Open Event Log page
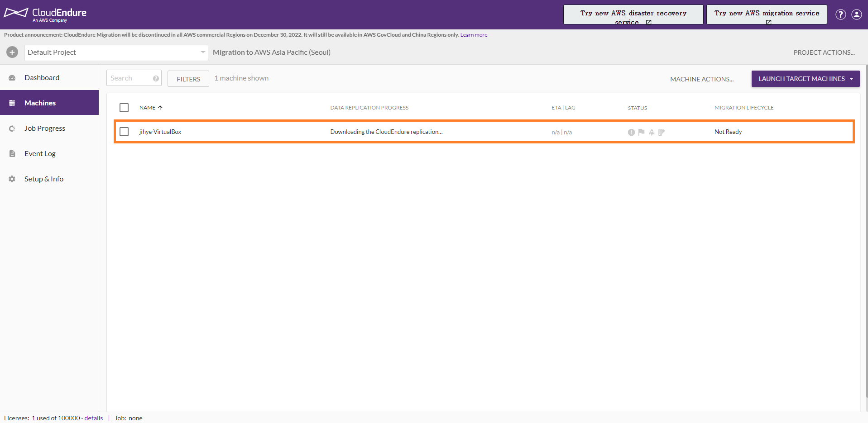This screenshot has width=868, height=423. tap(49, 154)
